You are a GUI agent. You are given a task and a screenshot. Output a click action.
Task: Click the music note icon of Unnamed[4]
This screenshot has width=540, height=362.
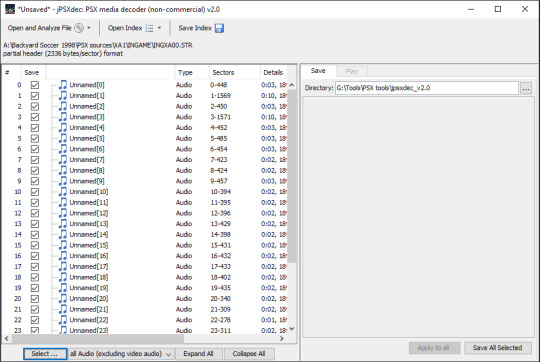click(x=63, y=127)
